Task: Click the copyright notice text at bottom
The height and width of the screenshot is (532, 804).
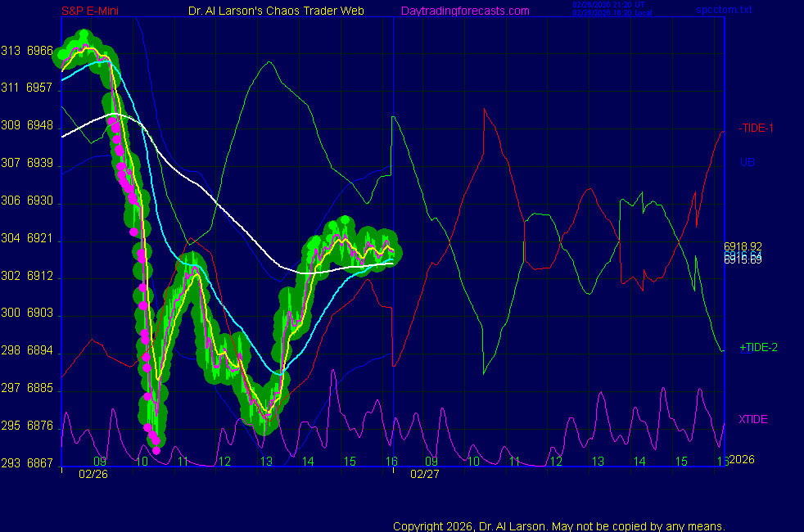Action: click(559, 526)
